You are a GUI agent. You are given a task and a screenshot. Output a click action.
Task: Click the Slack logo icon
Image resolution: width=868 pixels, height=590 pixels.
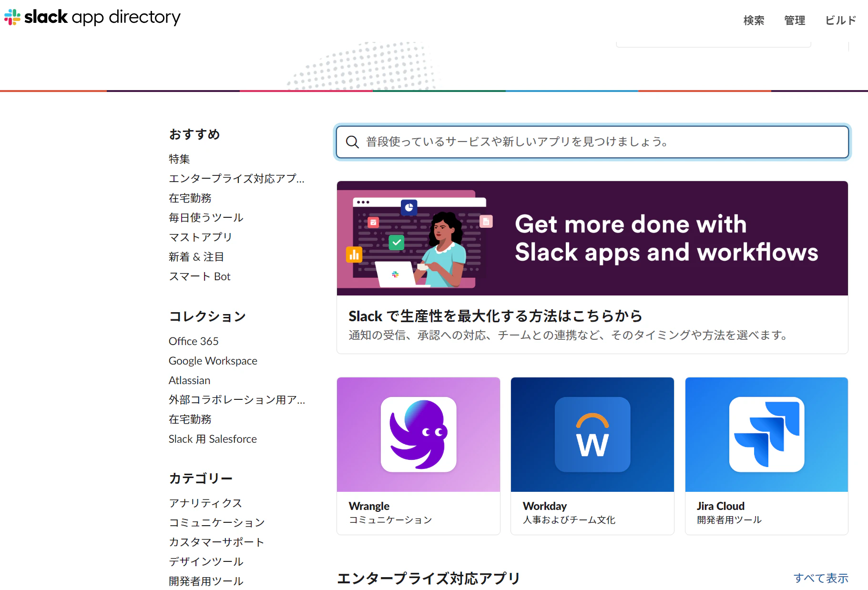click(x=12, y=17)
